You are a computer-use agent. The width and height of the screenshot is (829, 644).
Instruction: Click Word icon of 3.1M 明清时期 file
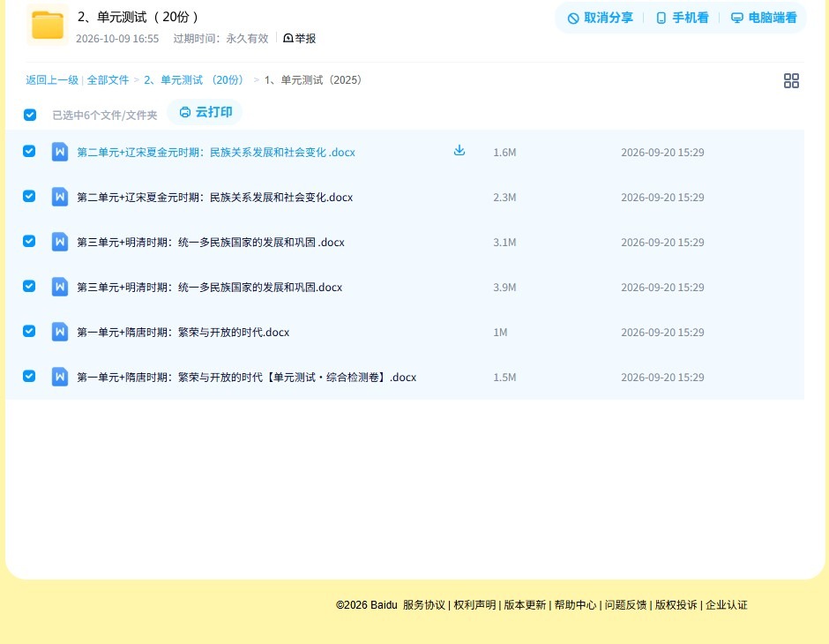(60, 242)
